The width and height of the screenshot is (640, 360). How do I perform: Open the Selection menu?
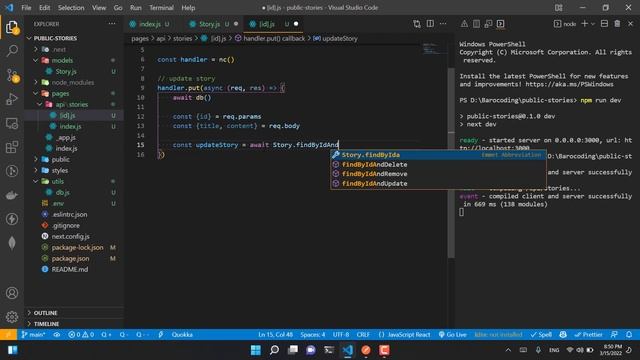click(71, 8)
